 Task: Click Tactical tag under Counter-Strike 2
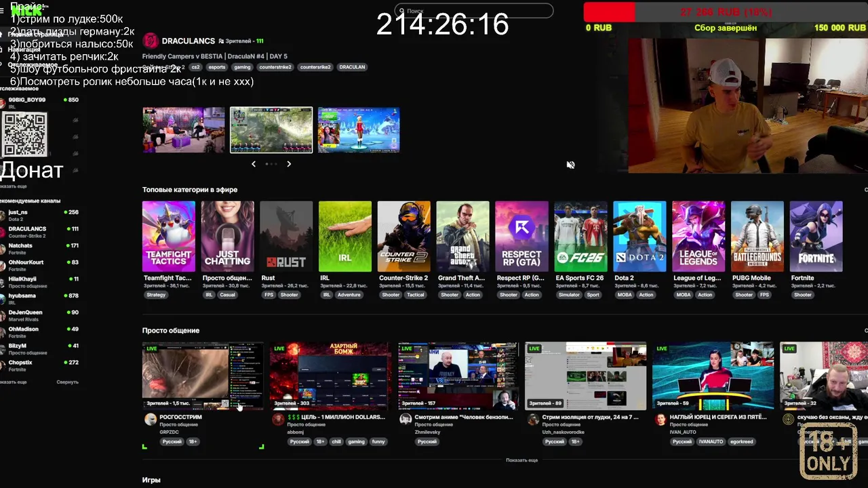tap(416, 295)
